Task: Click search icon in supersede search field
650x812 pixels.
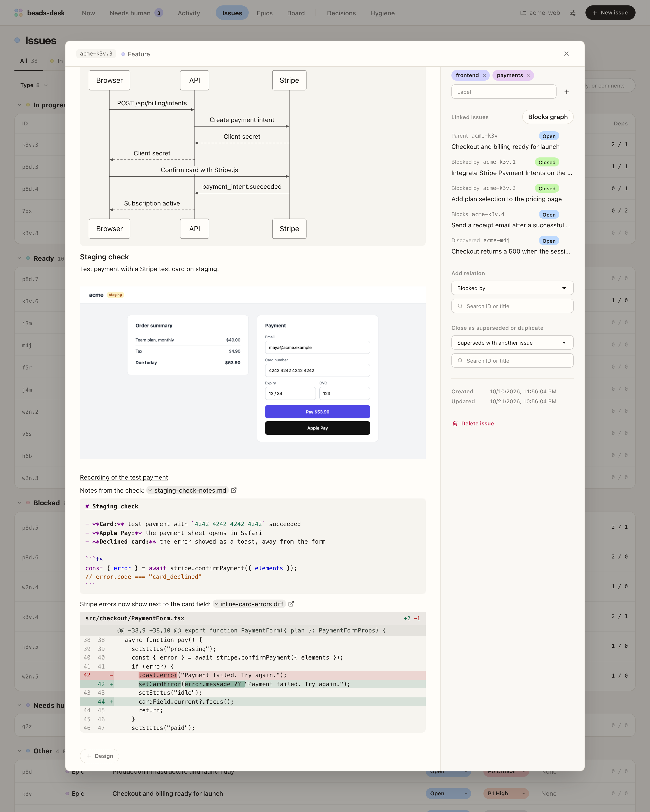Action: point(460,360)
